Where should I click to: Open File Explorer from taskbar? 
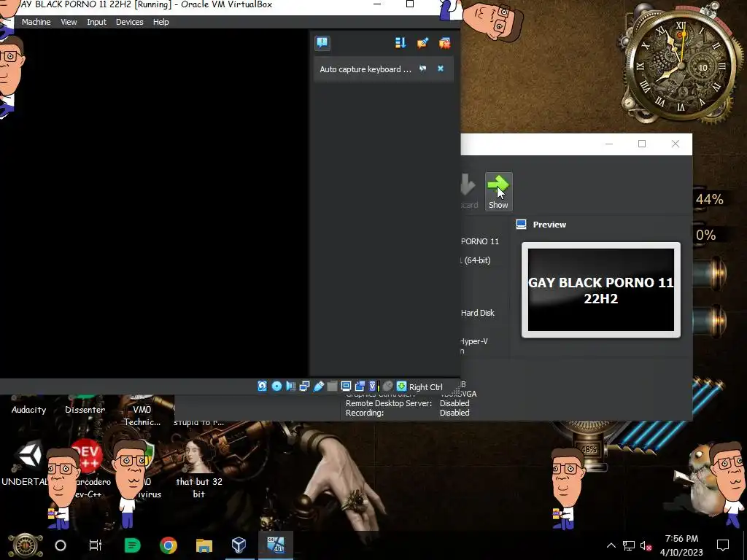coord(204,545)
